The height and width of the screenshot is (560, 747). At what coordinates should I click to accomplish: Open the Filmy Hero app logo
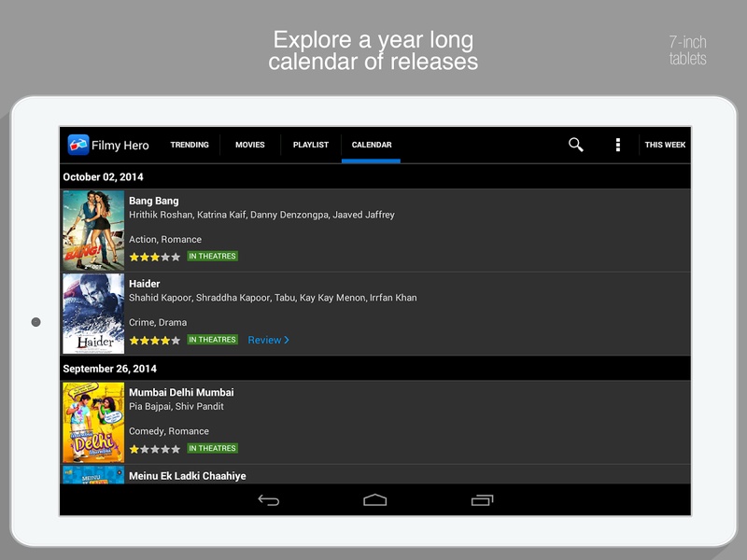(78, 145)
